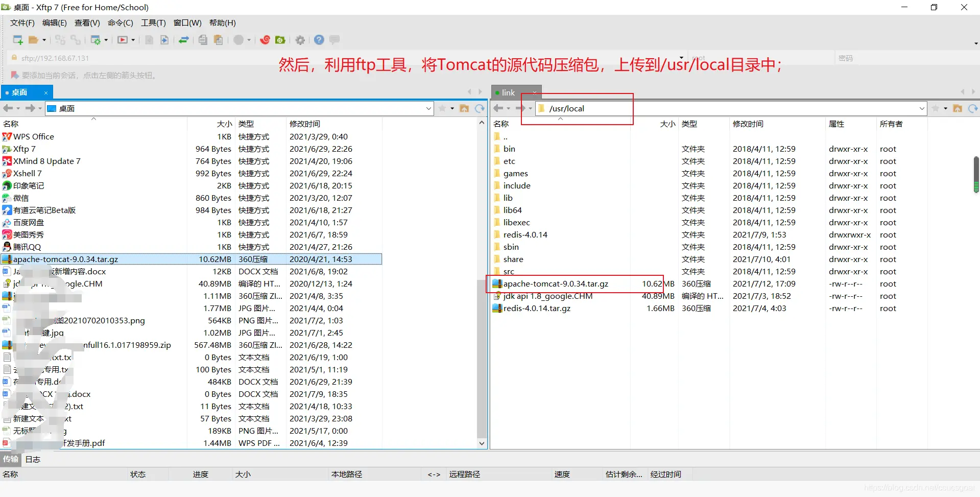Expand the play-screen icon's dropdown arrow
This screenshot has width=980, height=497.
pos(133,40)
